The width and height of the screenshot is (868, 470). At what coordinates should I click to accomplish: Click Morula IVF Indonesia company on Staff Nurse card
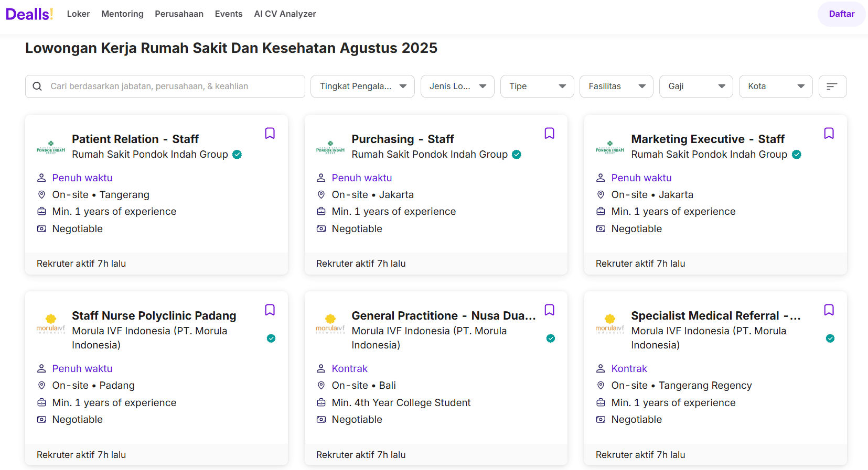[149, 338]
